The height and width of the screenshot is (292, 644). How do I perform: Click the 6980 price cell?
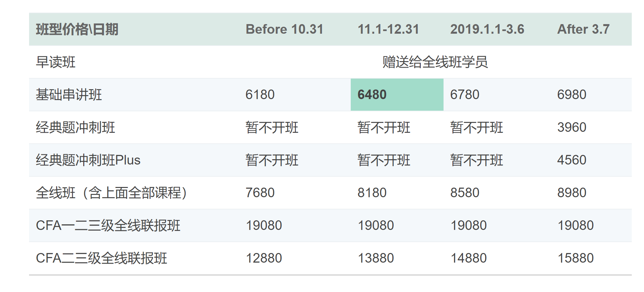pyautogui.click(x=572, y=95)
